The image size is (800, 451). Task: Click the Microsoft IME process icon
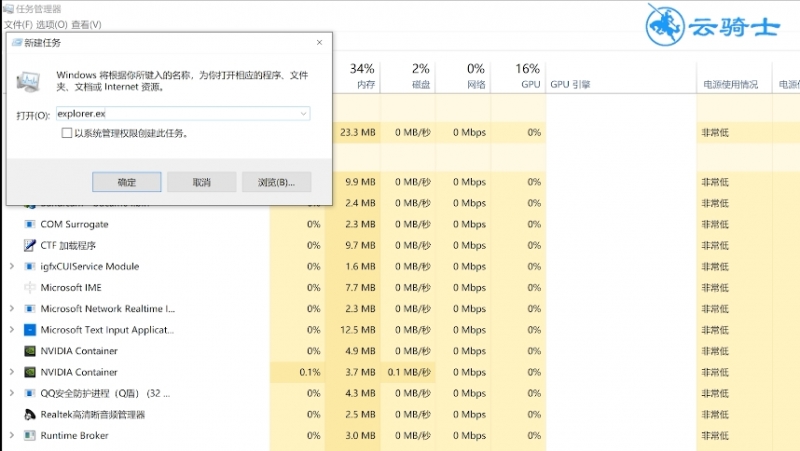(x=30, y=288)
